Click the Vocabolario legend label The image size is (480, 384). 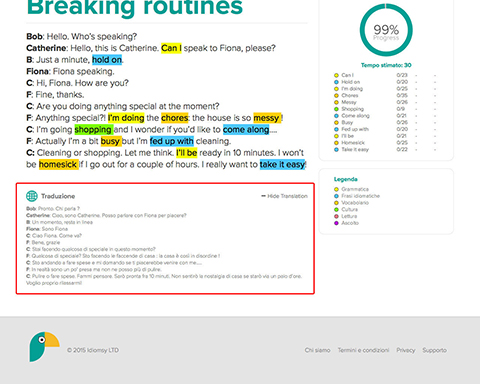(x=355, y=203)
